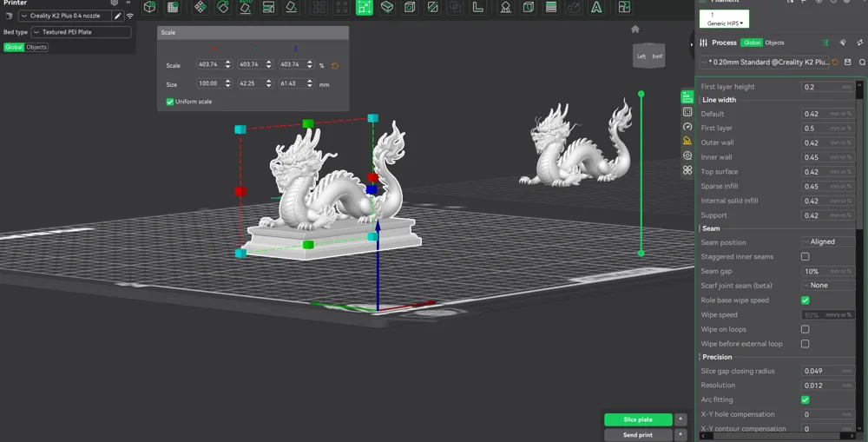
Task: Click the Seam gap 10% field
Action: 827,272
